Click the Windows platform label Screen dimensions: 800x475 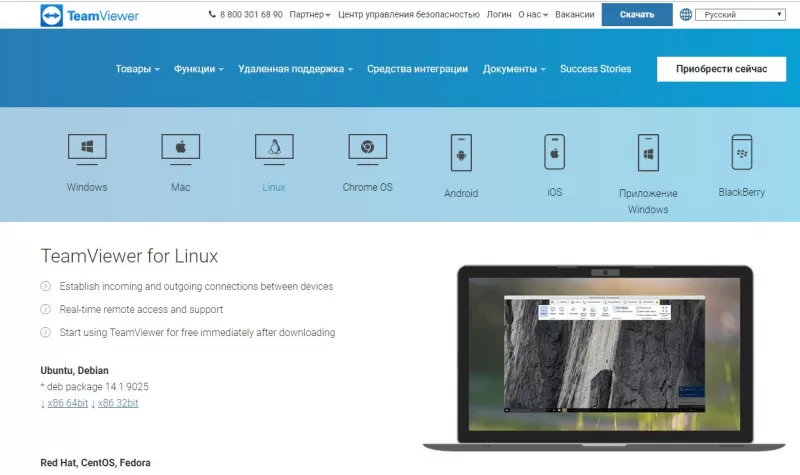point(87,187)
